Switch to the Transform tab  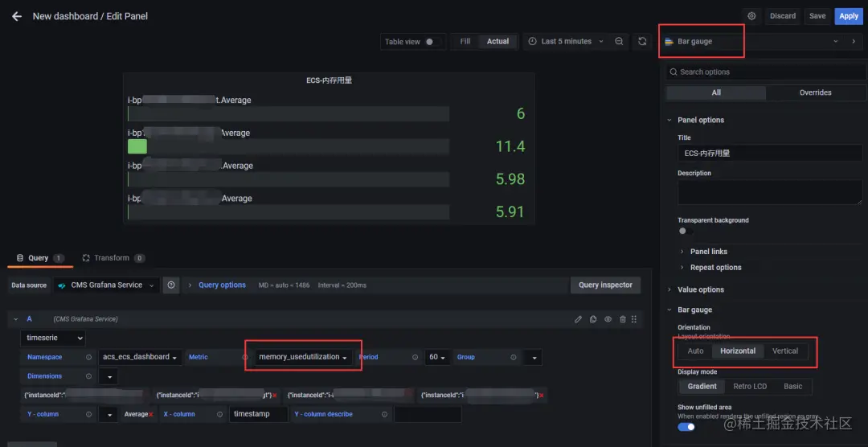[114, 258]
